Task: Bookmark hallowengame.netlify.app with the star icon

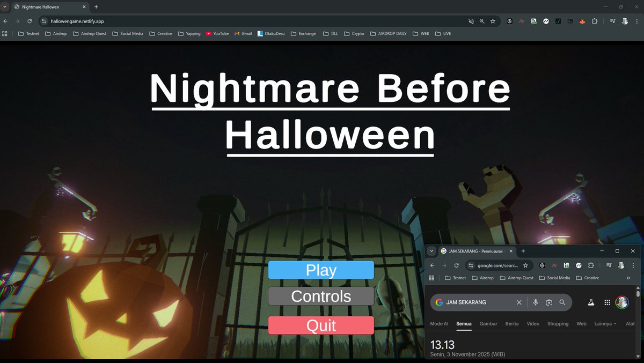Action: pyautogui.click(x=493, y=21)
